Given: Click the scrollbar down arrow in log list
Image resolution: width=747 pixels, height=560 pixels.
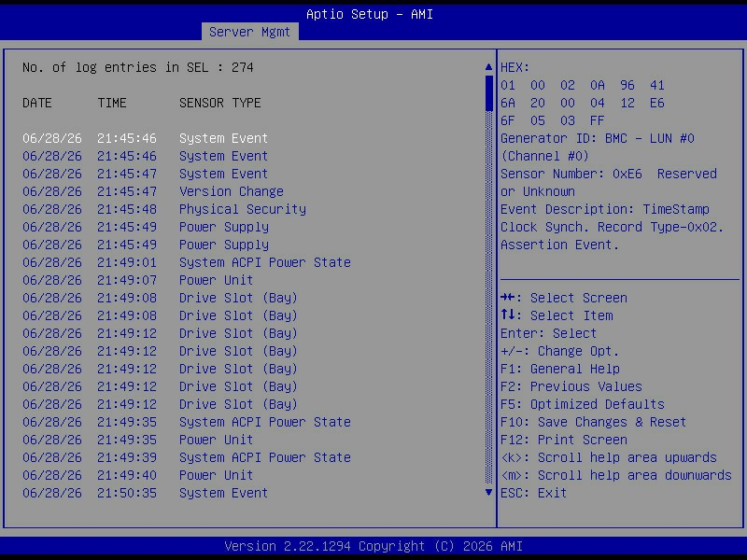Looking at the screenshot, I should 488,493.
